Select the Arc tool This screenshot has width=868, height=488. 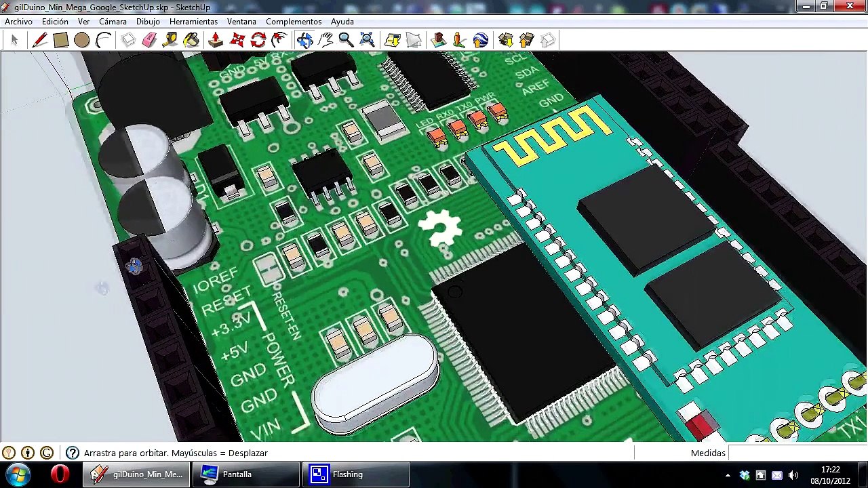103,40
